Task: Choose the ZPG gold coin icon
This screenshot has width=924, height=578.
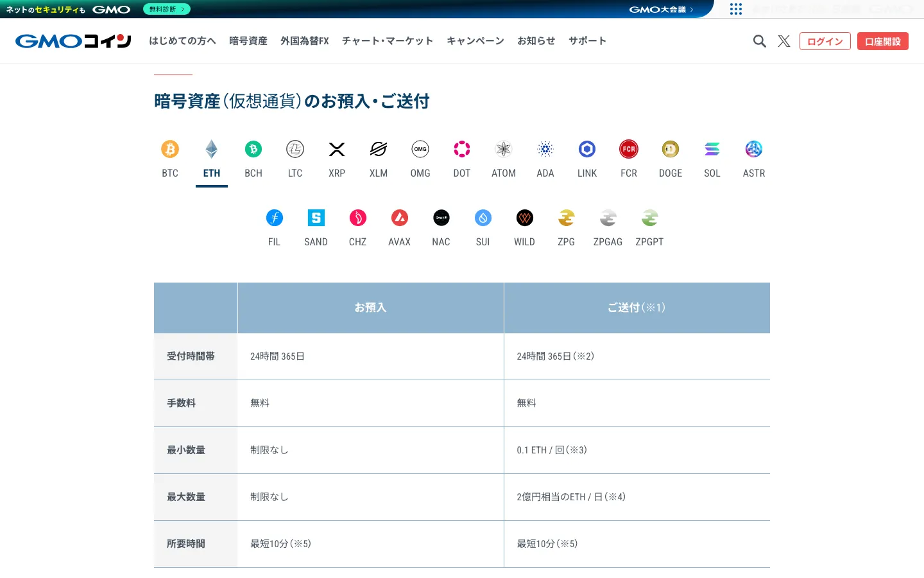Action: pyautogui.click(x=567, y=218)
